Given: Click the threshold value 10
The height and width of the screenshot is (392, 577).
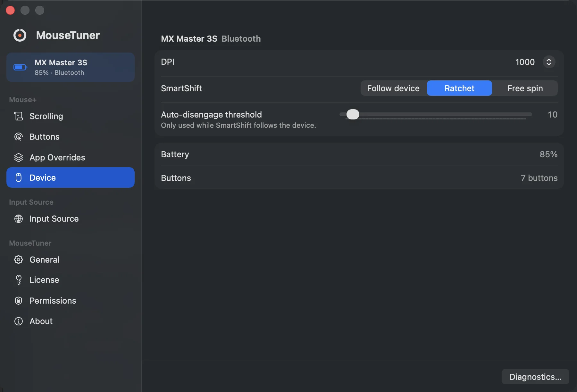Looking at the screenshot, I should pos(552,114).
